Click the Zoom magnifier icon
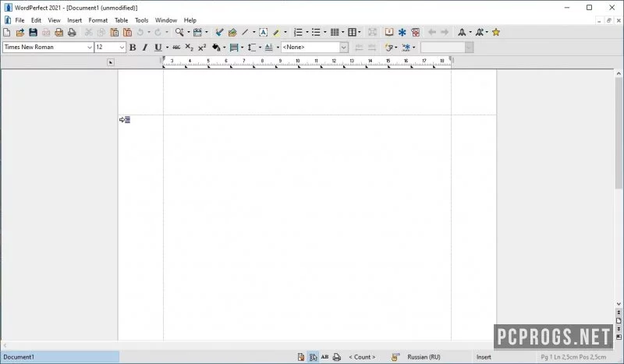624x364 pixels. tap(179, 33)
